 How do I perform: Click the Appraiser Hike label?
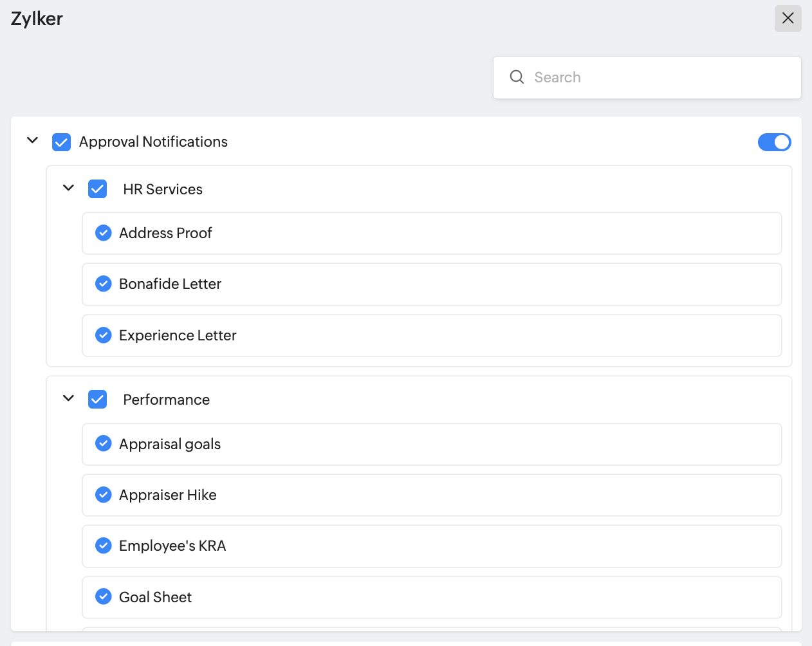pyautogui.click(x=168, y=495)
